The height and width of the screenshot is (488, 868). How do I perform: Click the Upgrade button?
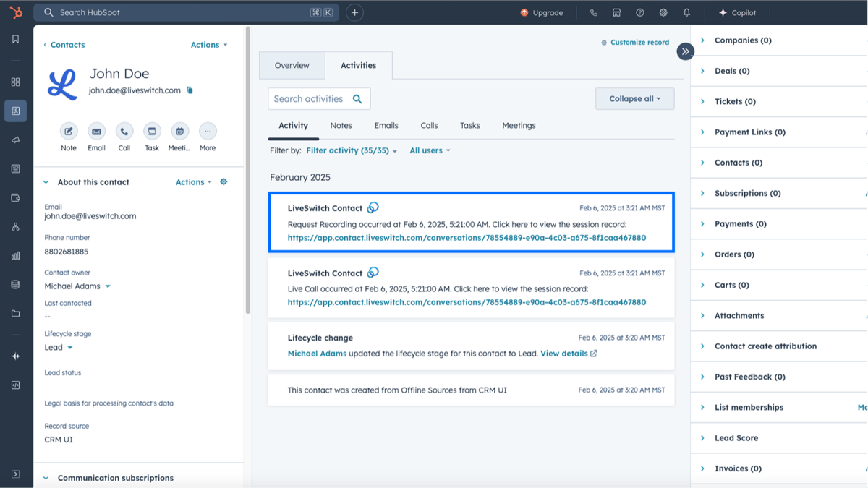pos(542,12)
